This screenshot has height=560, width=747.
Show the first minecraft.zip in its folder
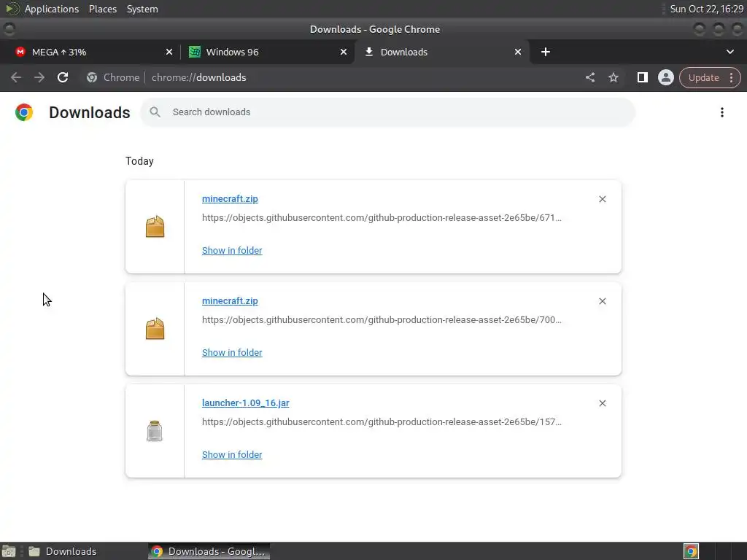tap(232, 251)
